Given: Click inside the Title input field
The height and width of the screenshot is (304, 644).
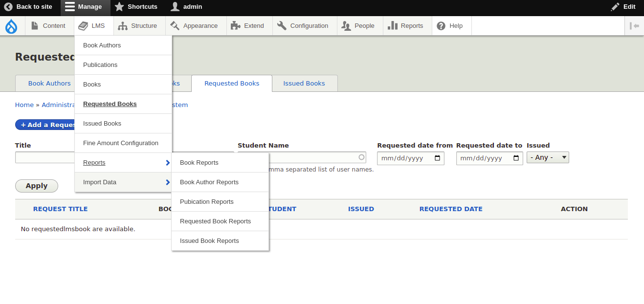Looking at the screenshot, I should (44, 157).
